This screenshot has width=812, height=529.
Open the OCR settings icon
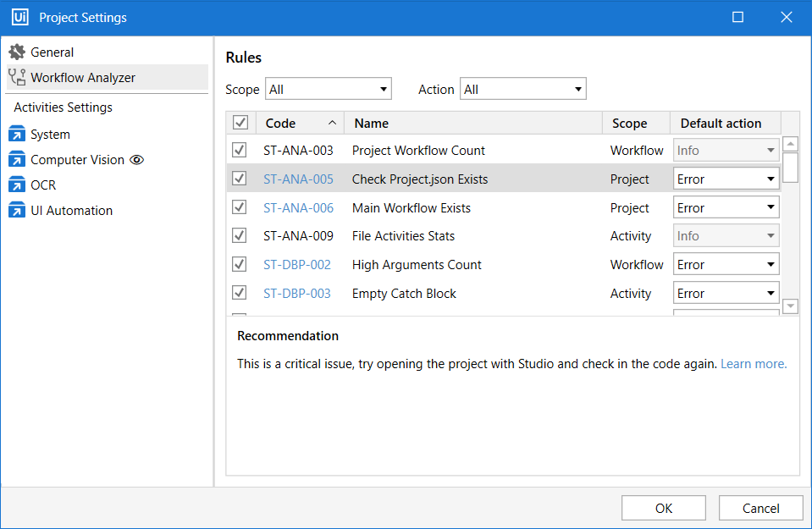pos(17,185)
